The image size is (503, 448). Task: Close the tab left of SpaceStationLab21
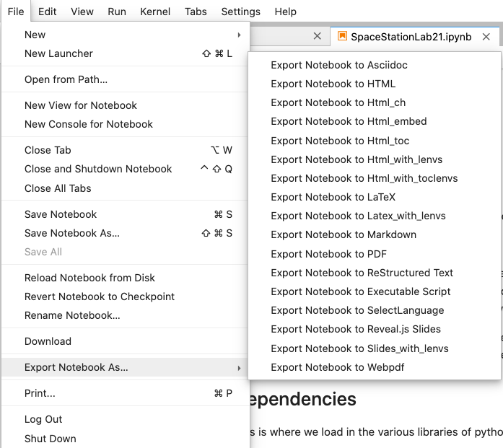[x=318, y=36]
